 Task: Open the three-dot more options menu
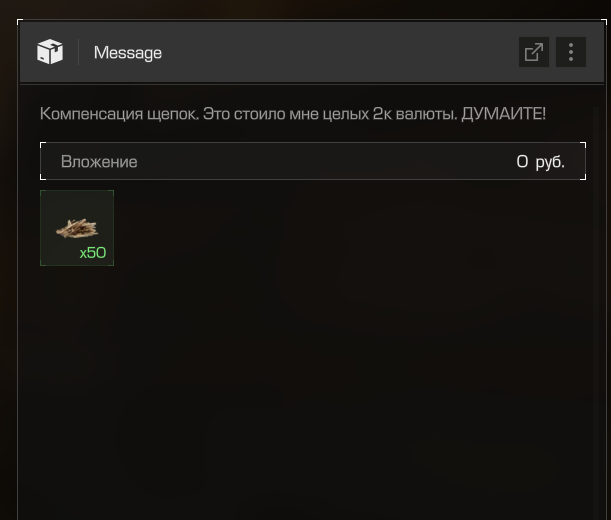click(571, 52)
